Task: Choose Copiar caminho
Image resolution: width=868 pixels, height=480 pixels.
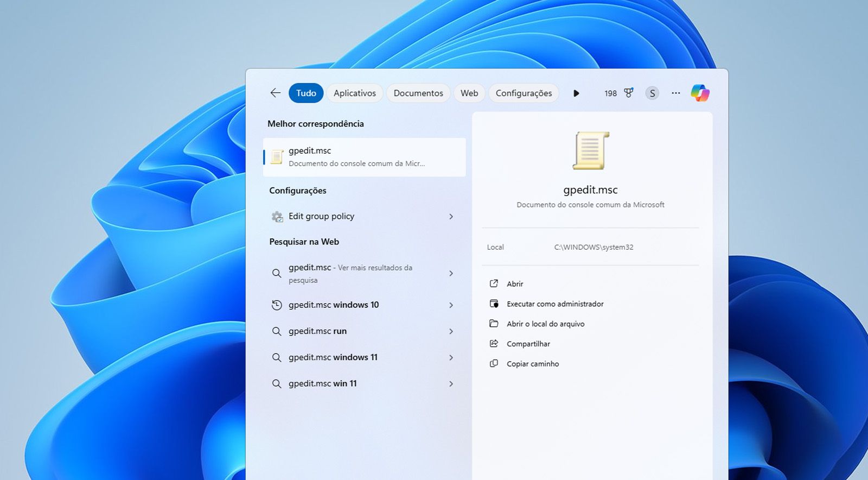Action: point(533,364)
